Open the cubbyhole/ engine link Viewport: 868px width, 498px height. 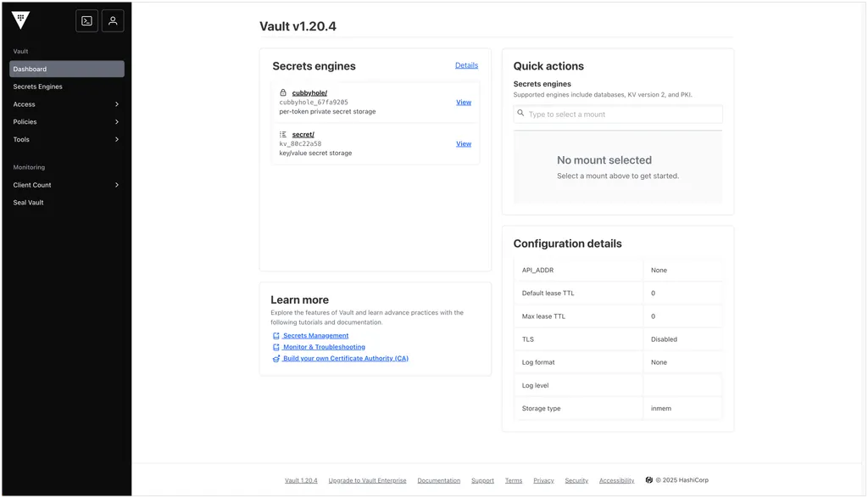309,93
